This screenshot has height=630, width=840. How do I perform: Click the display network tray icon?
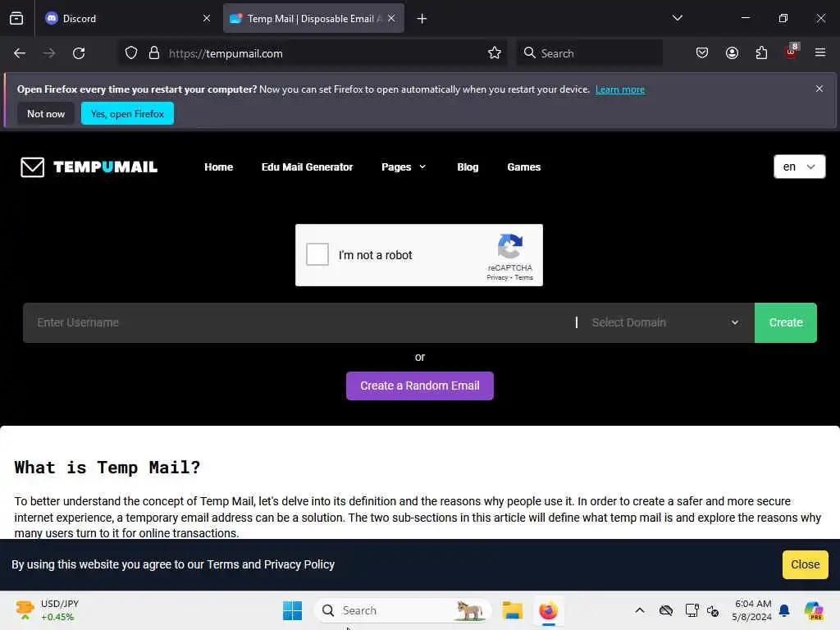point(692,610)
